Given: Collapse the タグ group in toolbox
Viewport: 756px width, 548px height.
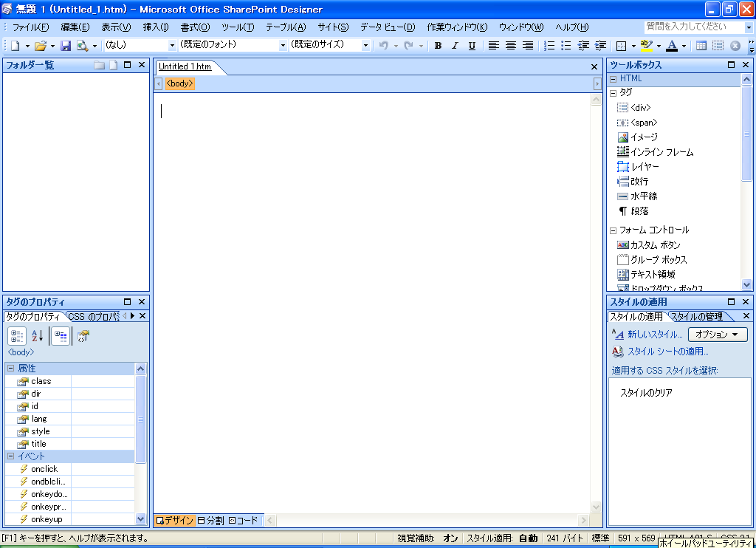Looking at the screenshot, I should click(x=614, y=93).
